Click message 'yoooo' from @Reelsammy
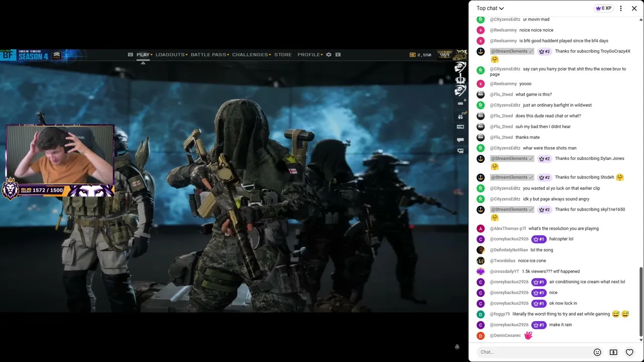This screenshot has height=362, width=644. (525, 84)
